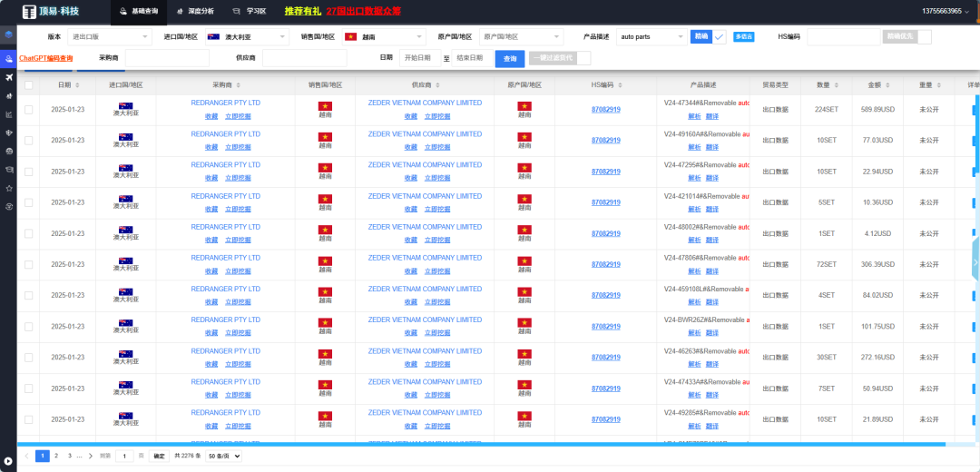
Task: Open the star favorites icon in the sidebar
Action: pos(9,188)
